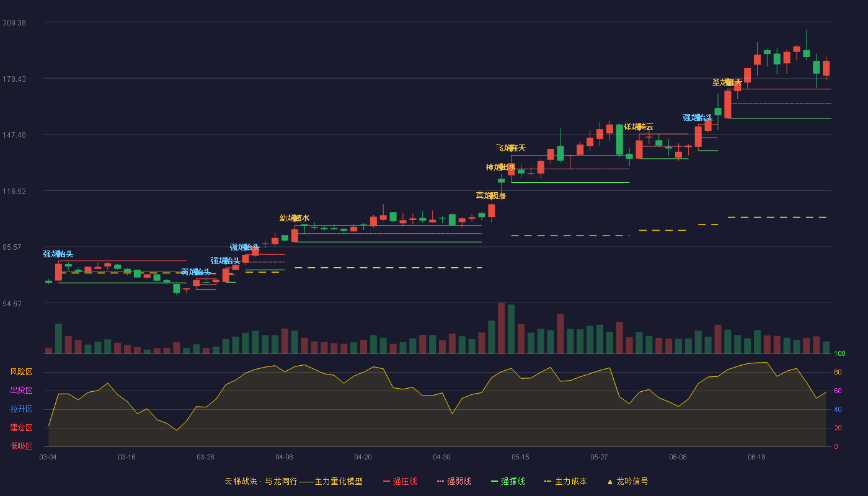Click the 云梯战法 · 与龙同行 chart title
This screenshot has height=496, width=868.
click(293, 481)
